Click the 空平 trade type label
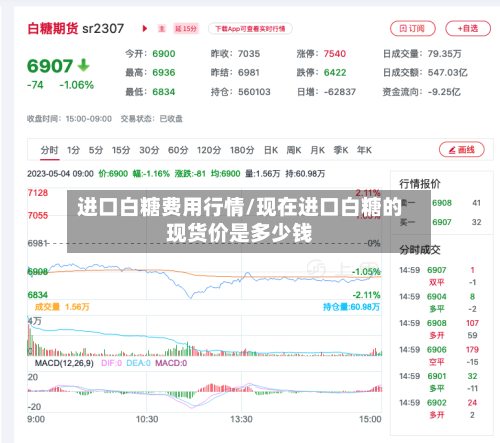 coord(436,362)
